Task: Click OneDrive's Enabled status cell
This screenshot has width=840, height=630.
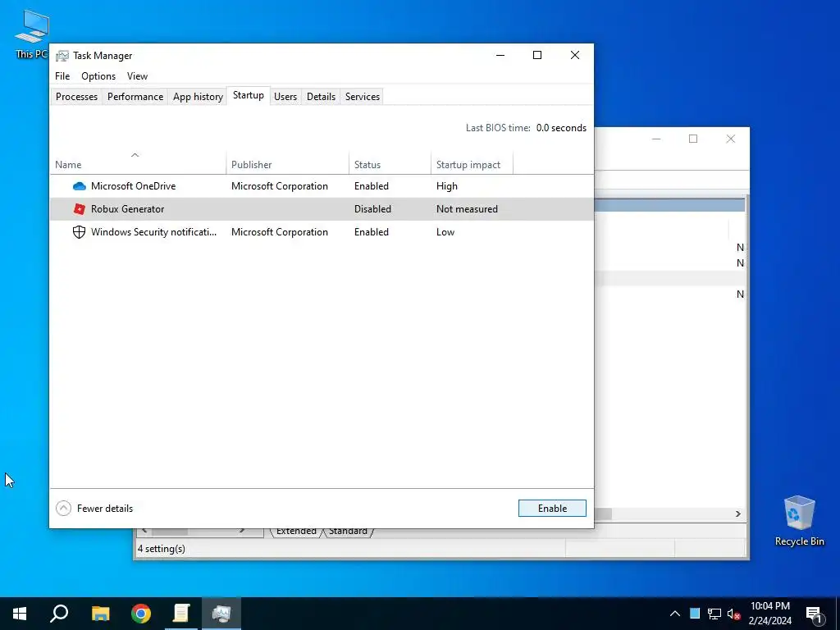Action: click(x=372, y=186)
